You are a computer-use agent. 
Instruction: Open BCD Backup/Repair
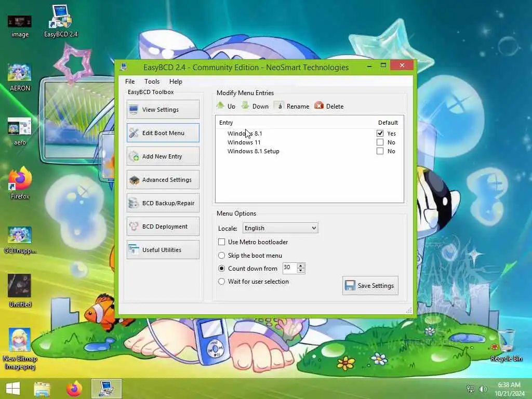point(163,203)
